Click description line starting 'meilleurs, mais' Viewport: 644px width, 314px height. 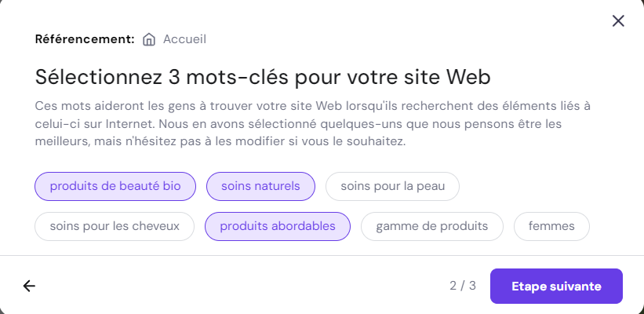coord(220,142)
